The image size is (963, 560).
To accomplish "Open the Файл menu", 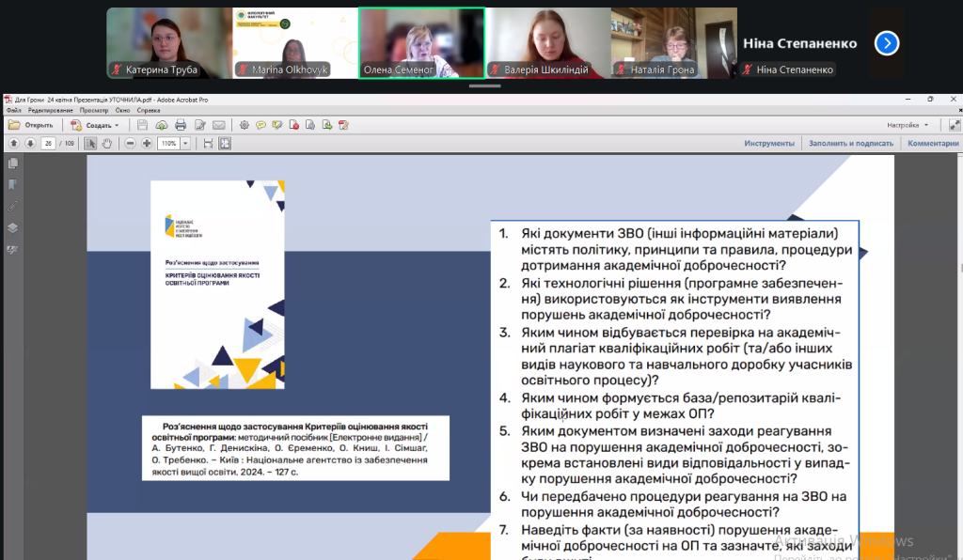I will pyautogui.click(x=13, y=110).
